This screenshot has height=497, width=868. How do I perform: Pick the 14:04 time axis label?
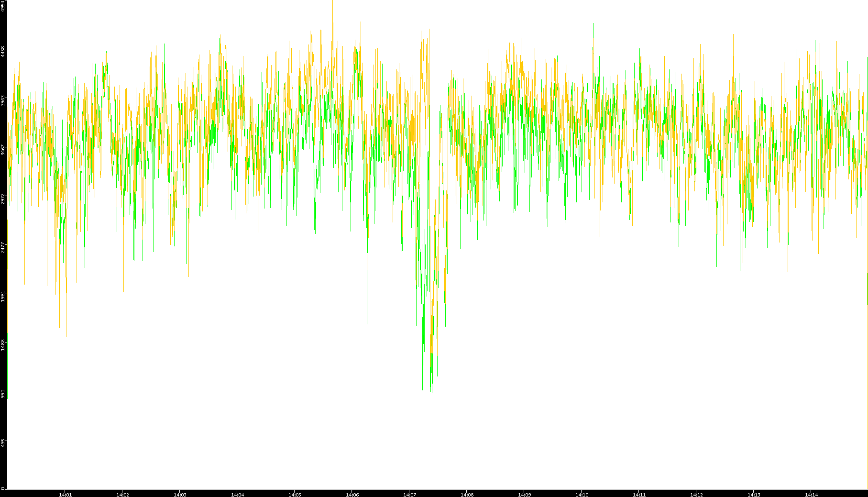(237, 495)
